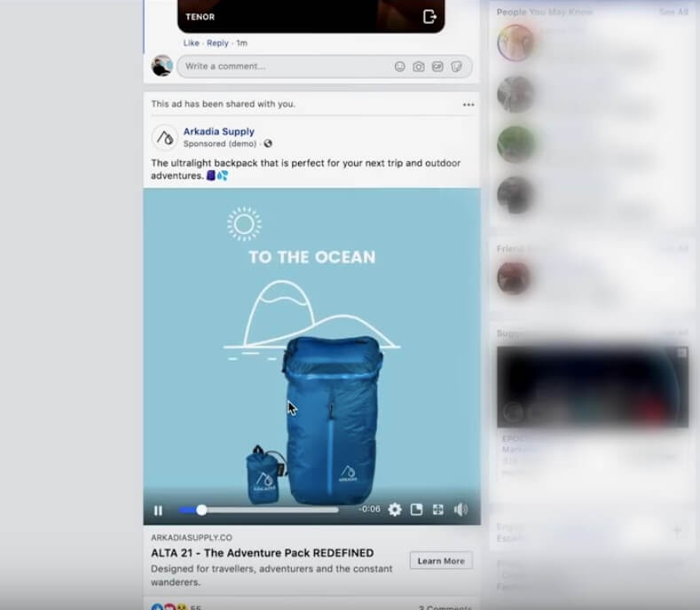This screenshot has height=610, width=700.
Task: Open the ARKADIASUPPLY.CO link text
Action: click(x=192, y=537)
